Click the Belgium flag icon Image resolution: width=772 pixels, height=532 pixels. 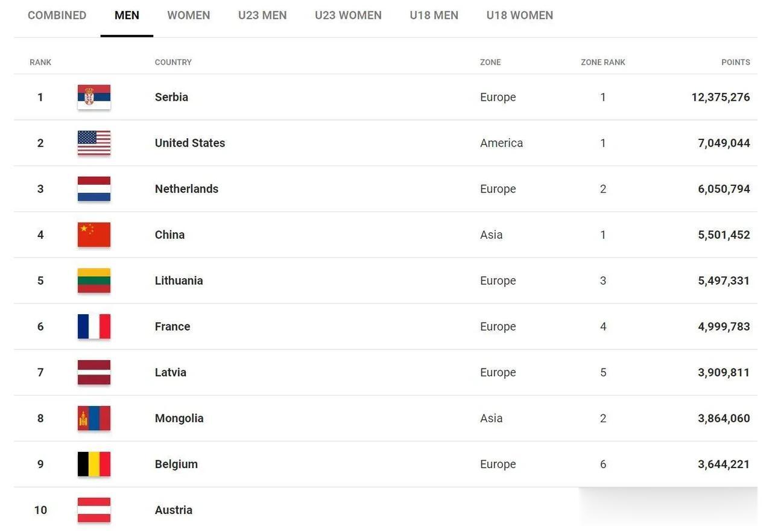(x=94, y=464)
